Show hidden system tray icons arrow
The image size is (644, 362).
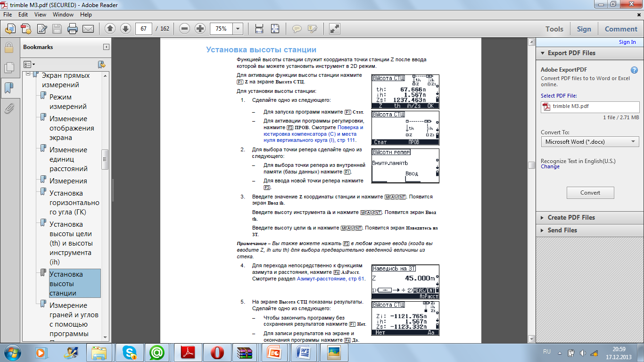[561, 352]
